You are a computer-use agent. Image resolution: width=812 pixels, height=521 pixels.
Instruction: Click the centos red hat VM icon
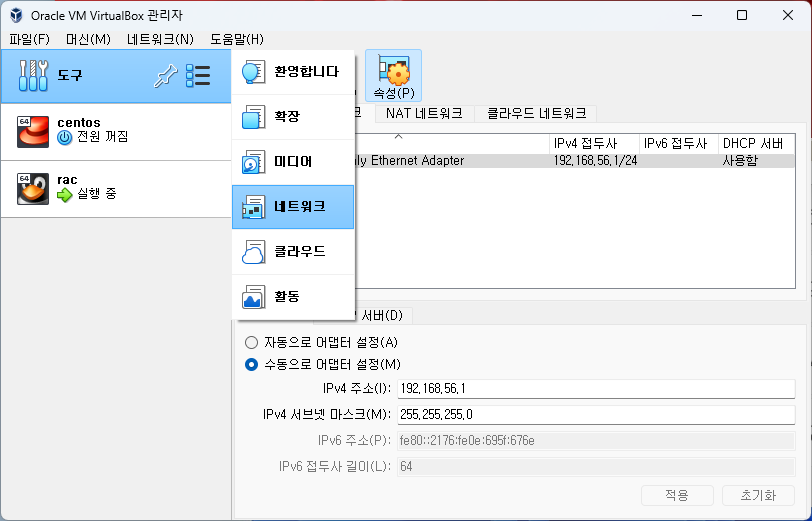33,132
